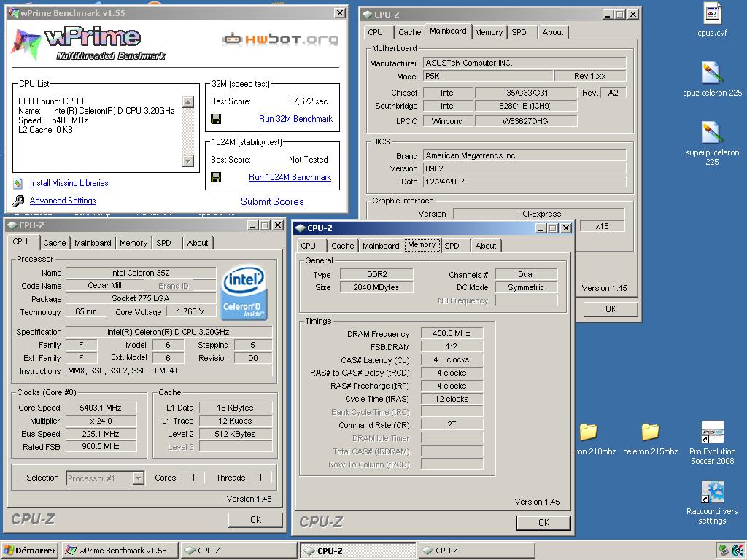This screenshot has height=560, width=747.
Task: Click the active CPU-Z taskbar button
Action: tap(357, 551)
